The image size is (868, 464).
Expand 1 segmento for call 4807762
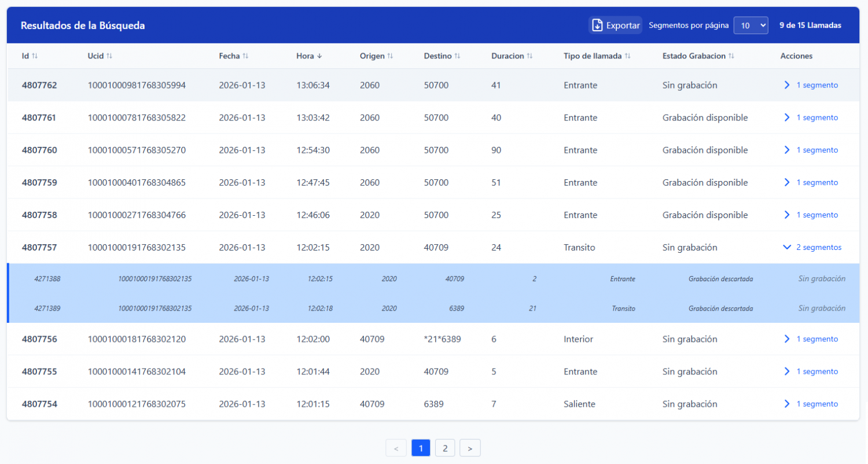coord(811,85)
